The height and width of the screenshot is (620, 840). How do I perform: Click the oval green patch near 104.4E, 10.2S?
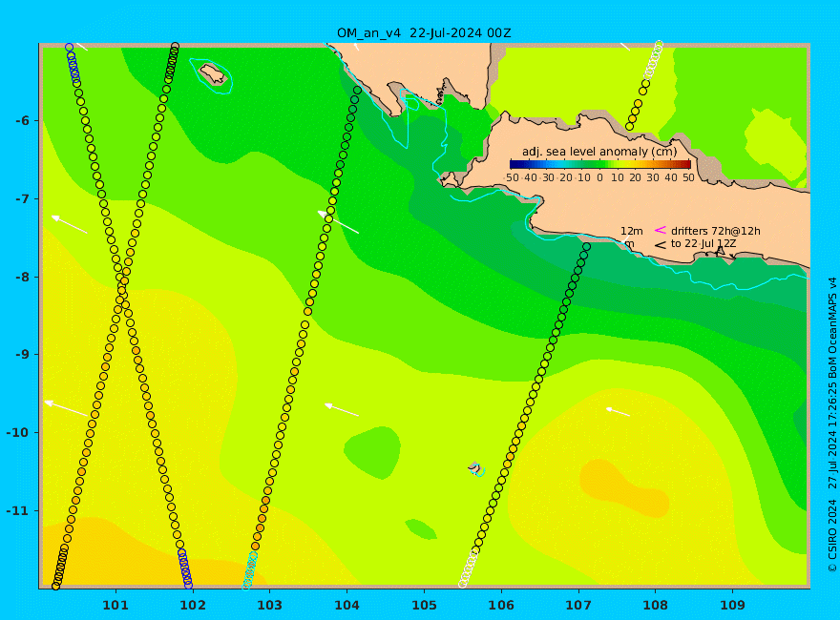click(372, 452)
